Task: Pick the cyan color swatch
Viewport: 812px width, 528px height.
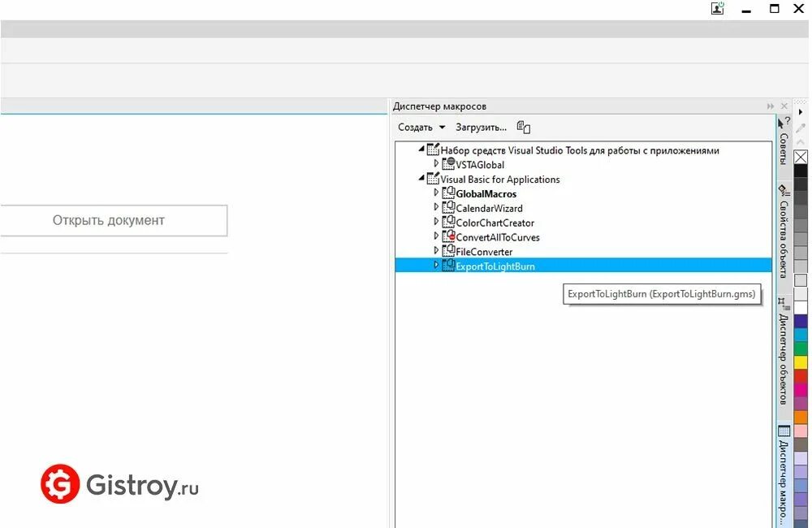Action: click(x=801, y=335)
